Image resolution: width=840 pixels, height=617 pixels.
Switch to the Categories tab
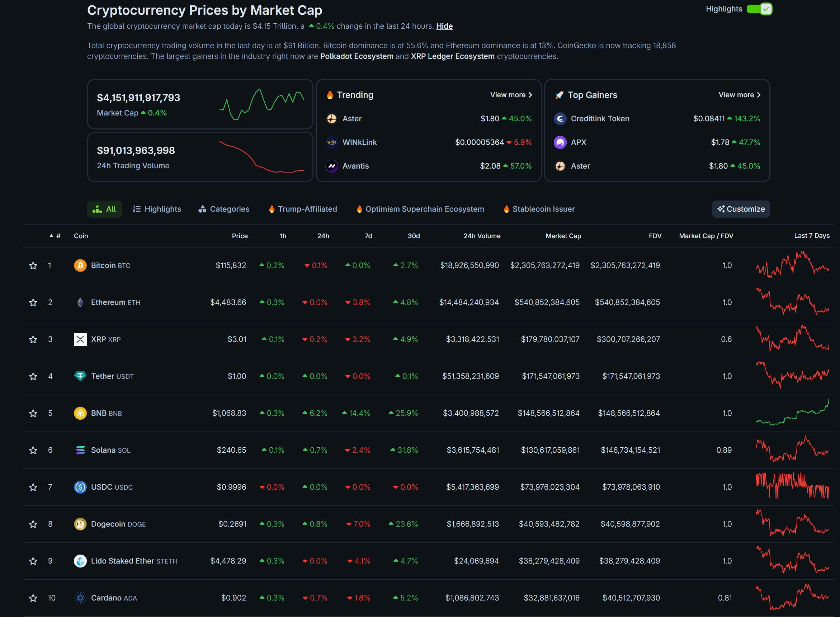click(x=223, y=209)
